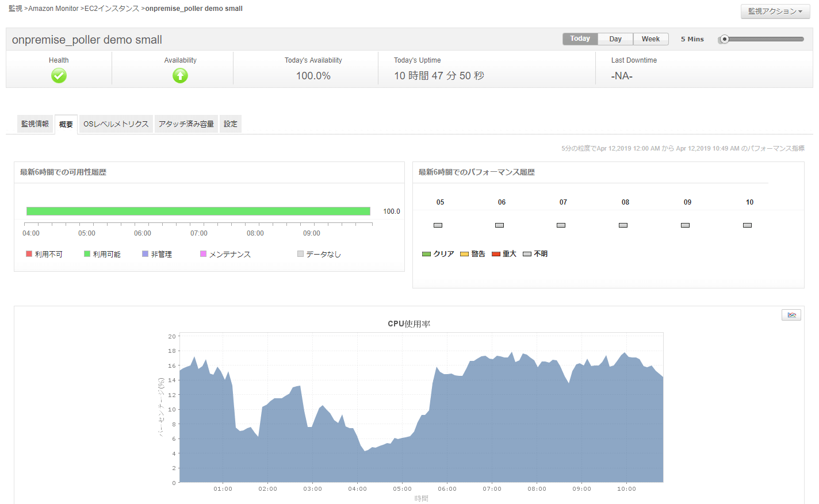Open the 設定 tab

coord(231,124)
